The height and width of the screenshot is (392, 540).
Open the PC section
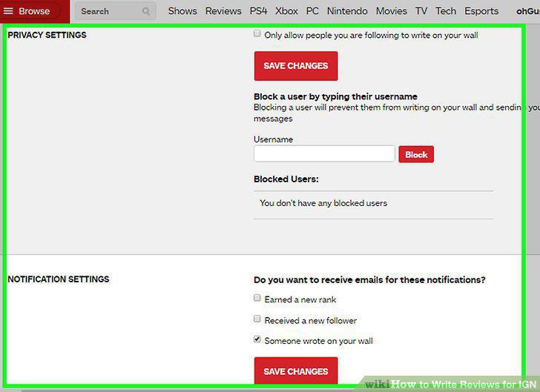[312, 11]
